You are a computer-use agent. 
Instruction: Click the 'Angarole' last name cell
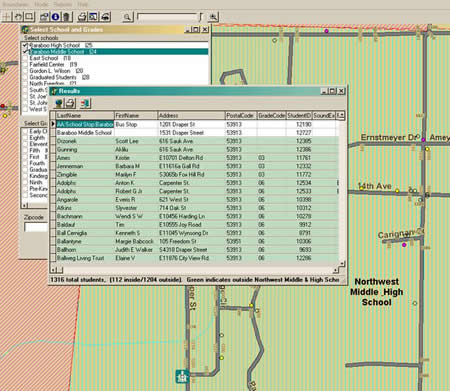pyautogui.click(x=85, y=199)
